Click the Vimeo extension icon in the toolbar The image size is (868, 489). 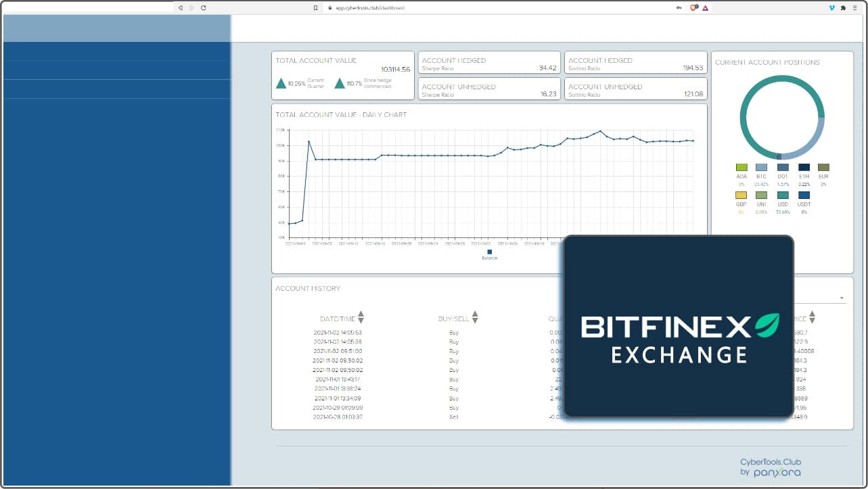point(833,9)
